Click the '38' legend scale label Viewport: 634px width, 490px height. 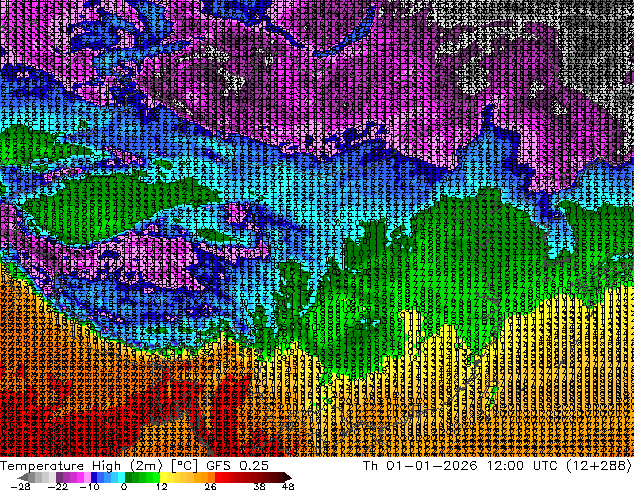click(260, 486)
